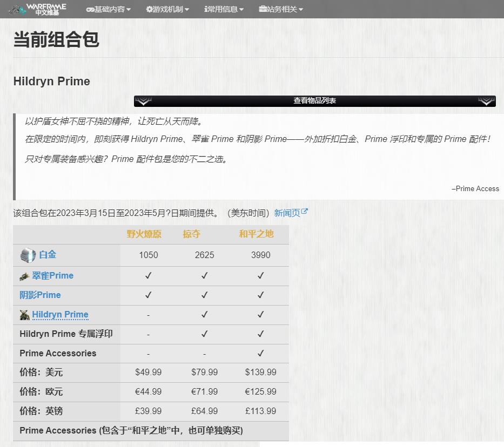
Task: Click the 价格：美元 row label
Action: pyautogui.click(x=41, y=372)
